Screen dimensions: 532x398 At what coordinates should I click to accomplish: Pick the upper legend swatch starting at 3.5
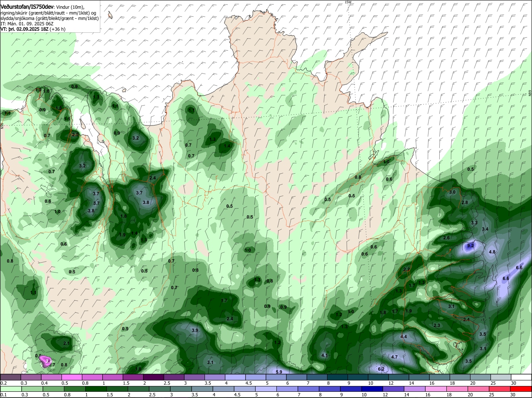click(214, 377)
